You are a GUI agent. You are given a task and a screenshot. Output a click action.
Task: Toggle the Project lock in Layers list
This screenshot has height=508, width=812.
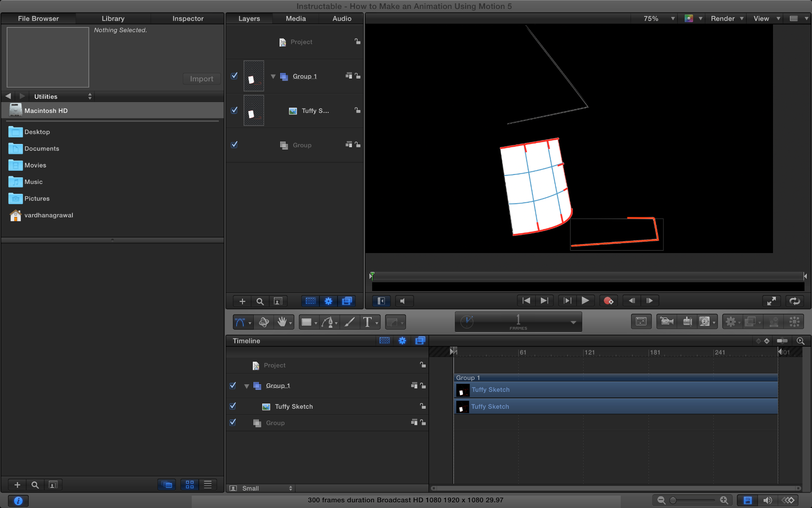click(358, 41)
